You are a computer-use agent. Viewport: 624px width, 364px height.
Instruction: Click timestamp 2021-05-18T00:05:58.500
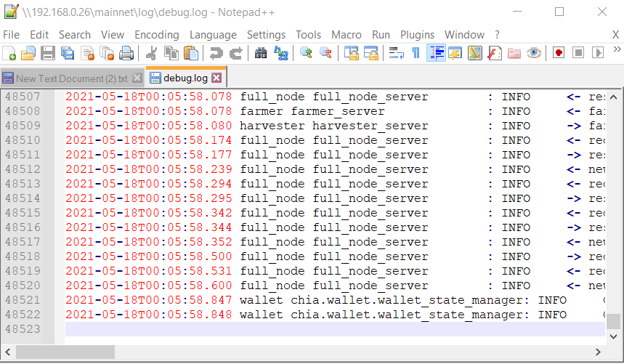point(149,256)
